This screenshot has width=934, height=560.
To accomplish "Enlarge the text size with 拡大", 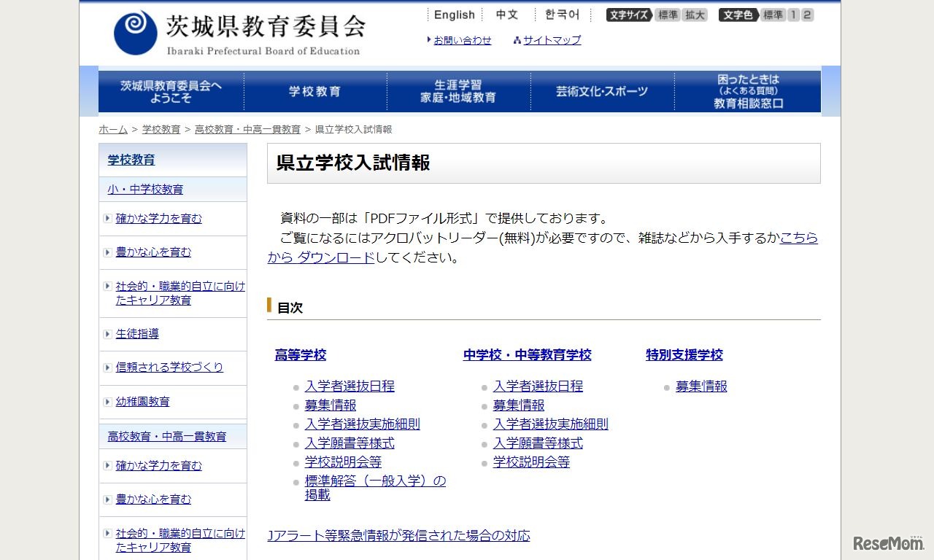I will pos(693,14).
